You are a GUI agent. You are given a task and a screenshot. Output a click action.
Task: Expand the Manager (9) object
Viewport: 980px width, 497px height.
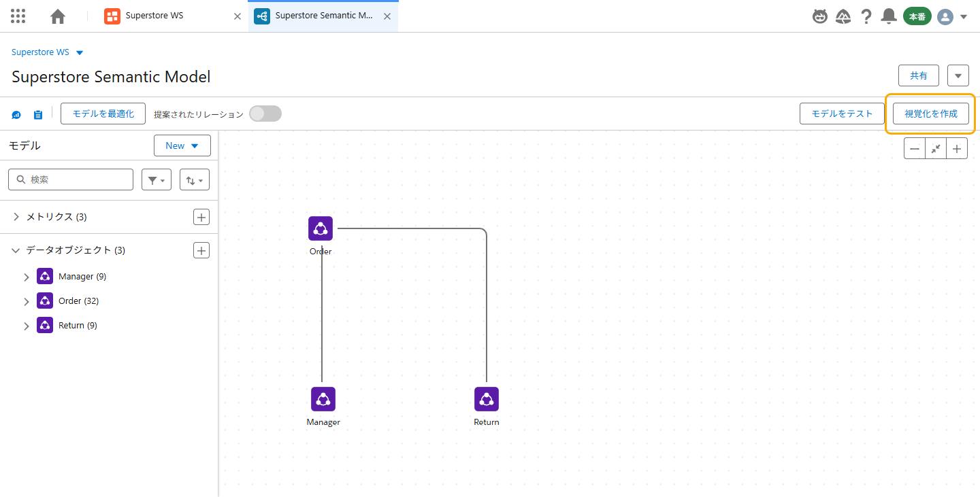(27, 277)
